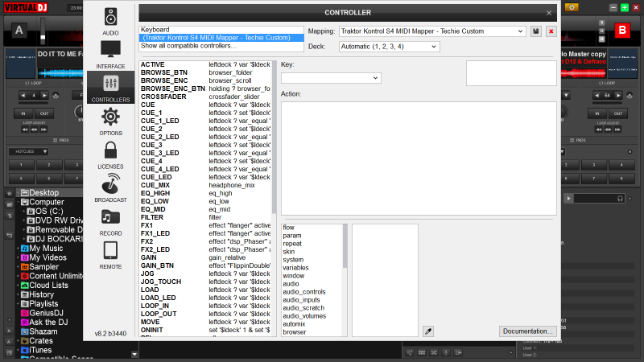Delete the mapping with red X icon
The height and width of the screenshot is (362, 644).
pos(551,31)
